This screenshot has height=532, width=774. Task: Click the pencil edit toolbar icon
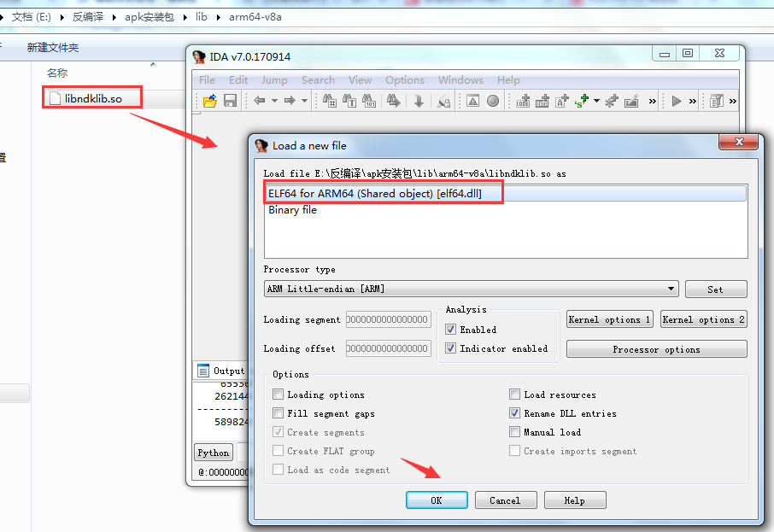(x=631, y=101)
